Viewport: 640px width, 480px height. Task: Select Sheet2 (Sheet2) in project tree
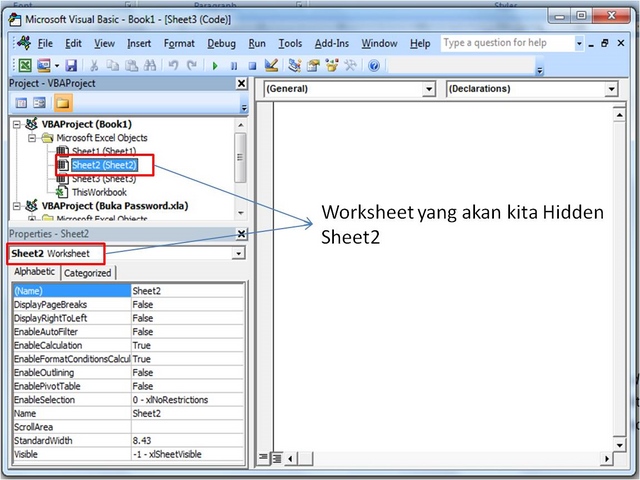[104, 165]
